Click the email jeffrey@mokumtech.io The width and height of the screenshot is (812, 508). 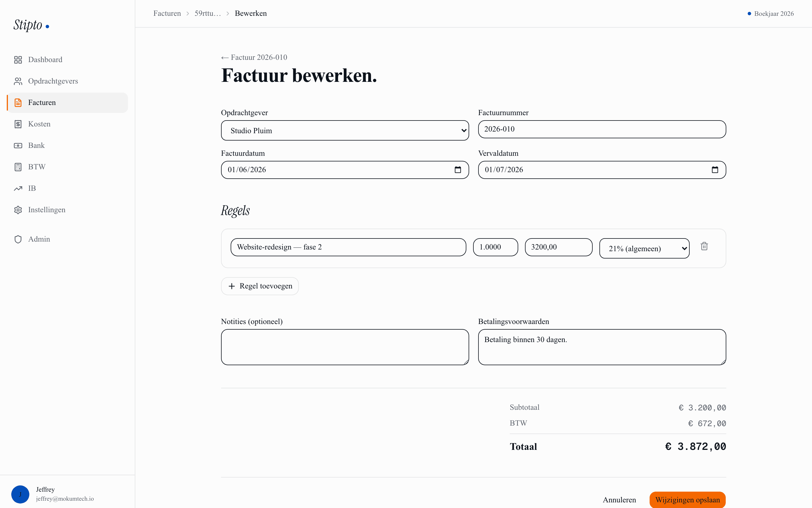click(65, 499)
